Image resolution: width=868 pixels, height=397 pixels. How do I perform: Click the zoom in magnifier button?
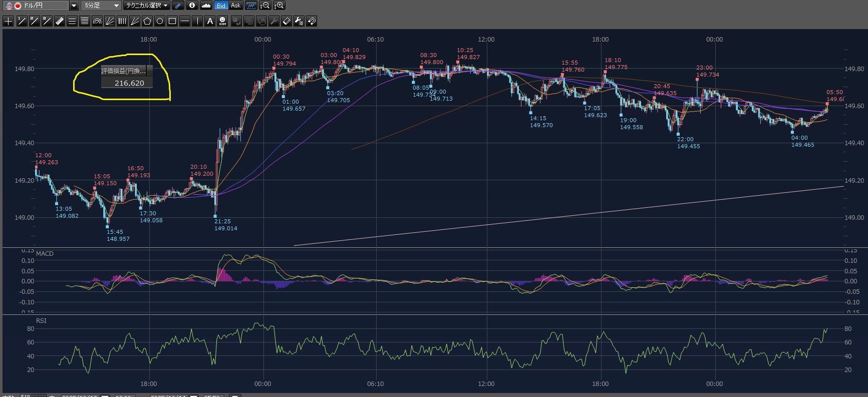[x=279, y=6]
